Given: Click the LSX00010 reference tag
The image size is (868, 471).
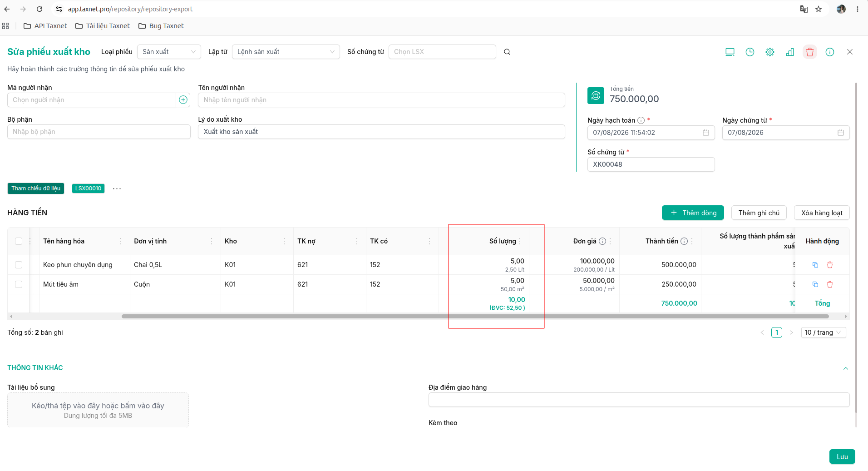Looking at the screenshot, I should coord(88,188).
